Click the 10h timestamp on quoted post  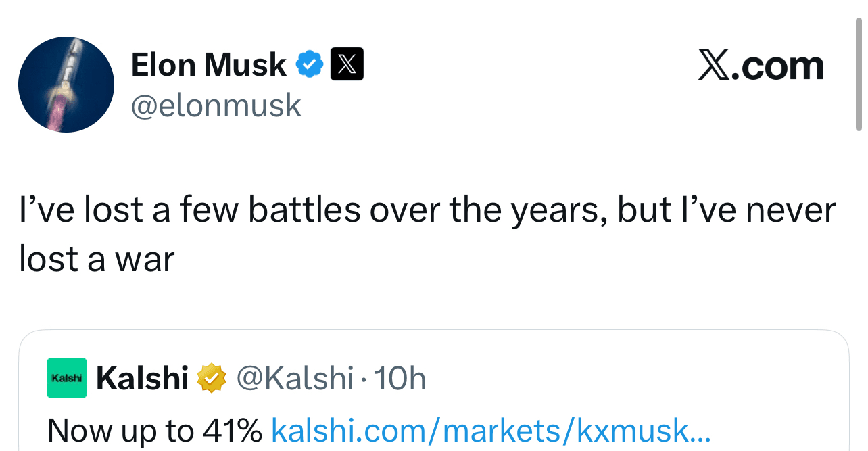[x=400, y=379]
